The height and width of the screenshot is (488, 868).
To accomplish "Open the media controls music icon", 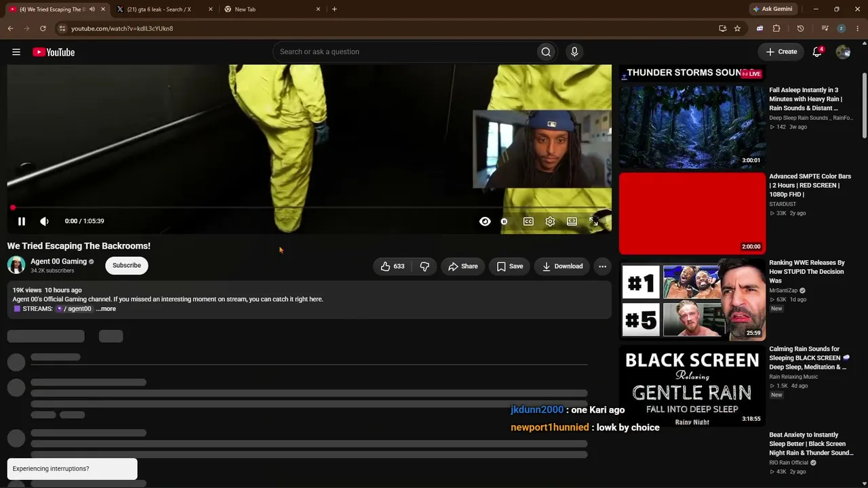I will point(825,28).
